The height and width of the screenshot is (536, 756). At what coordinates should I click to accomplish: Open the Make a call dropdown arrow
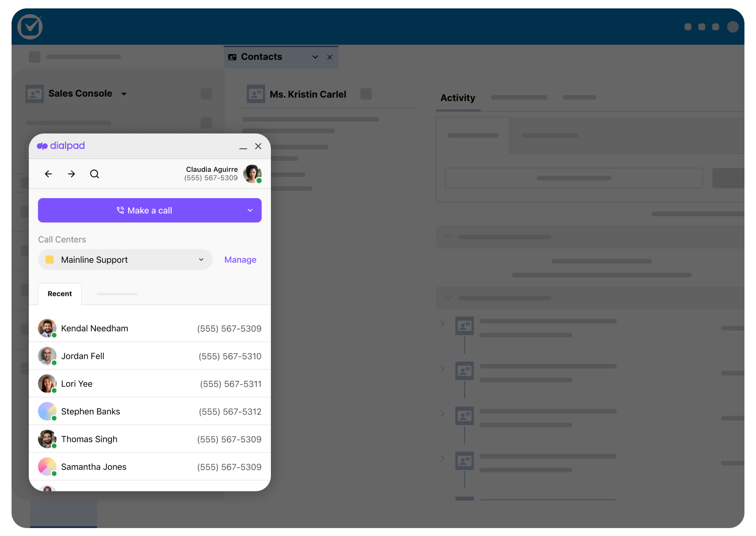tap(250, 210)
